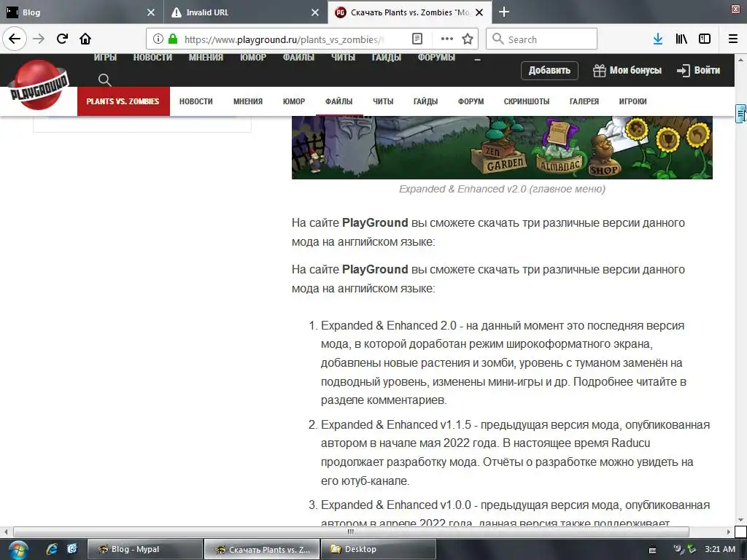Viewport: 747px width, 560px height.
Task: Click the horizontal scroll right arrow
Action: coord(729,532)
